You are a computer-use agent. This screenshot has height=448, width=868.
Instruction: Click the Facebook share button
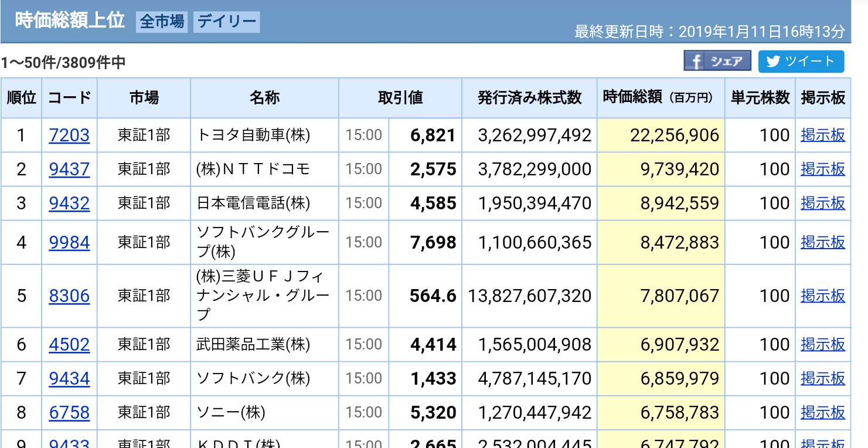point(717,62)
